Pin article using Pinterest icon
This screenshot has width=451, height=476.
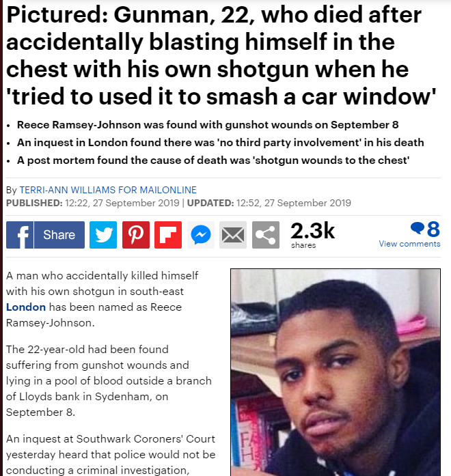136,235
